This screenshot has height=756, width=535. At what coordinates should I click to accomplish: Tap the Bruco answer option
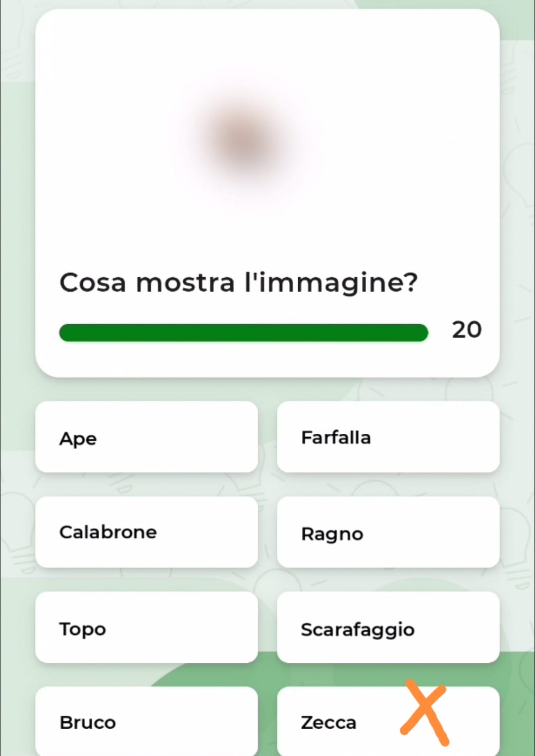pos(147,721)
